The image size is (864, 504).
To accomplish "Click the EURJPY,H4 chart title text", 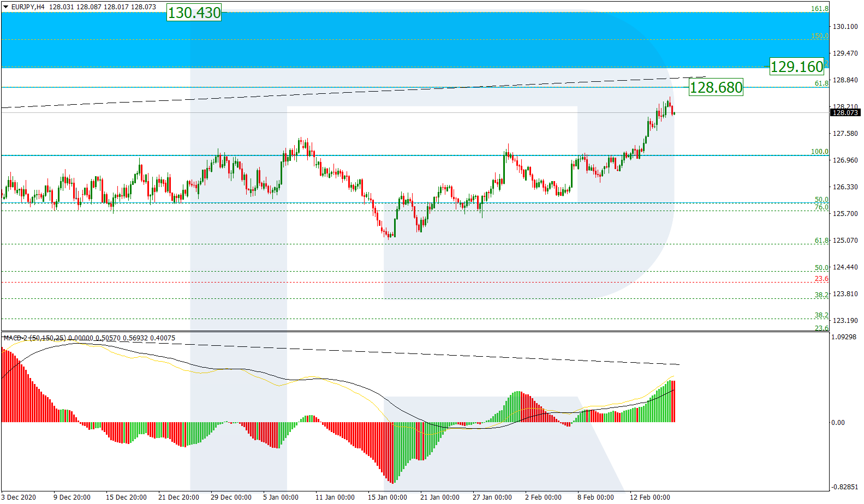I will [x=28, y=7].
